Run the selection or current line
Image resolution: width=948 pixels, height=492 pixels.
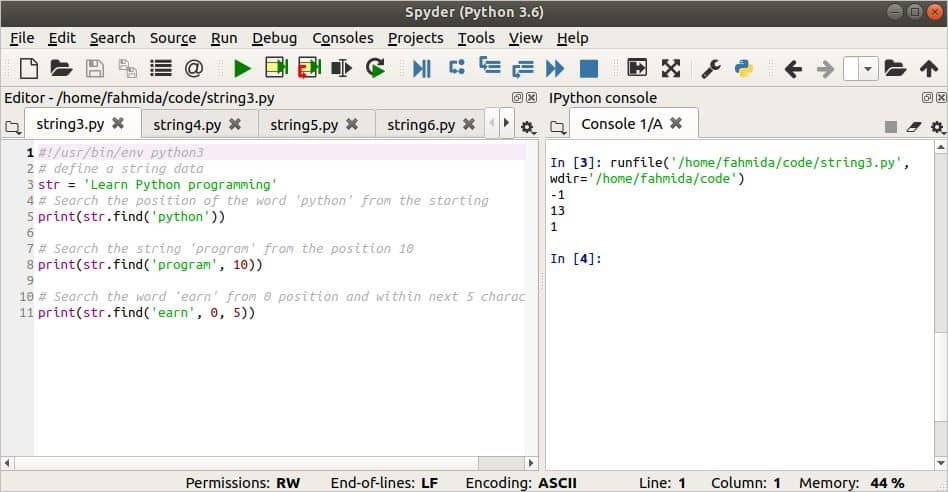(x=342, y=68)
